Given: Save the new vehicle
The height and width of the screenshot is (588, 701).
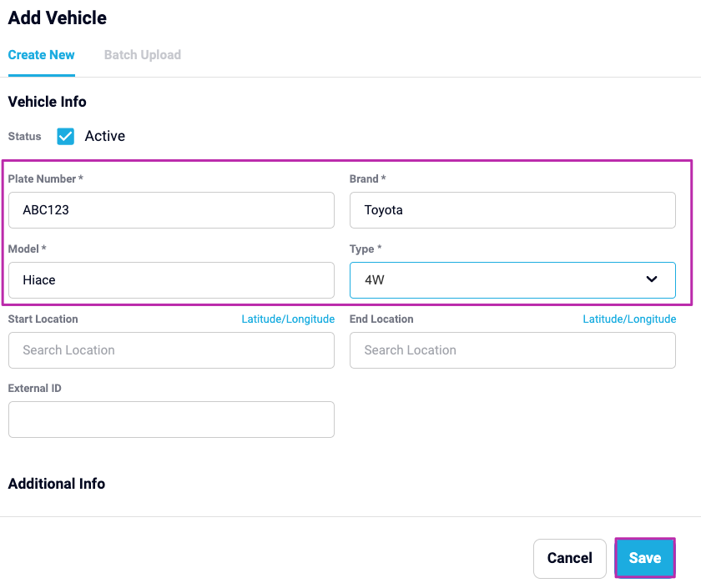Looking at the screenshot, I should (644, 558).
